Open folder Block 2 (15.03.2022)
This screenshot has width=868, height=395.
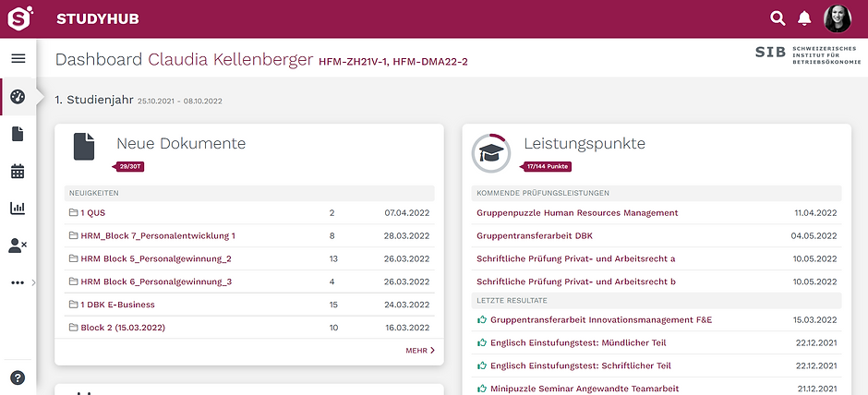point(123,328)
